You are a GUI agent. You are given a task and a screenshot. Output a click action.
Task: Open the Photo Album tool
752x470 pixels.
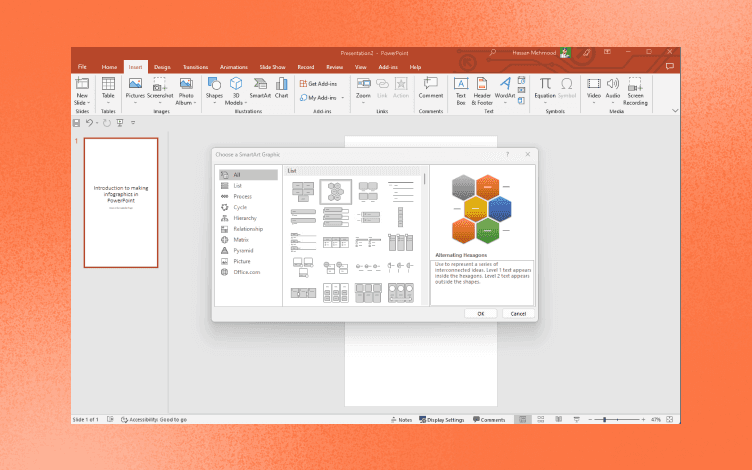point(186,92)
